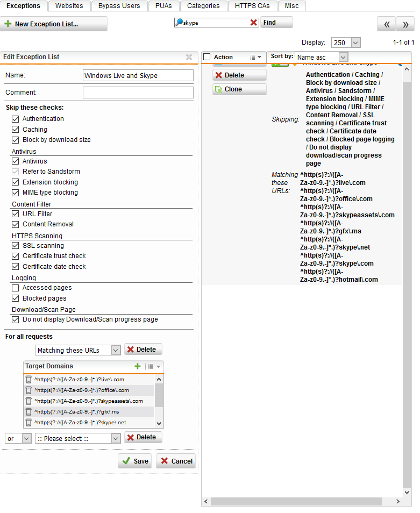Open the Matching these URLs dropdown
Viewport: 420px width, 513px height.
pyautogui.click(x=78, y=351)
